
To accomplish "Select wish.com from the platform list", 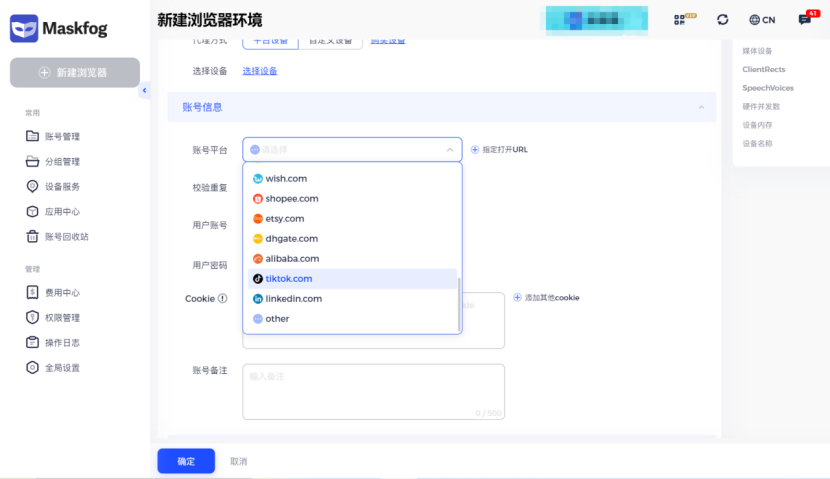I will (352, 179).
